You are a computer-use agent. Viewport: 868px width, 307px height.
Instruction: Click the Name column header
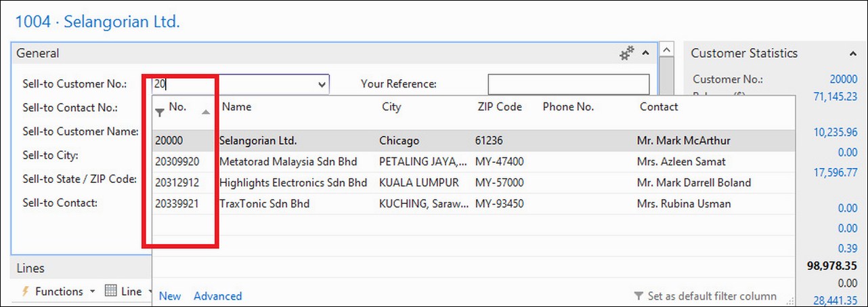point(236,107)
